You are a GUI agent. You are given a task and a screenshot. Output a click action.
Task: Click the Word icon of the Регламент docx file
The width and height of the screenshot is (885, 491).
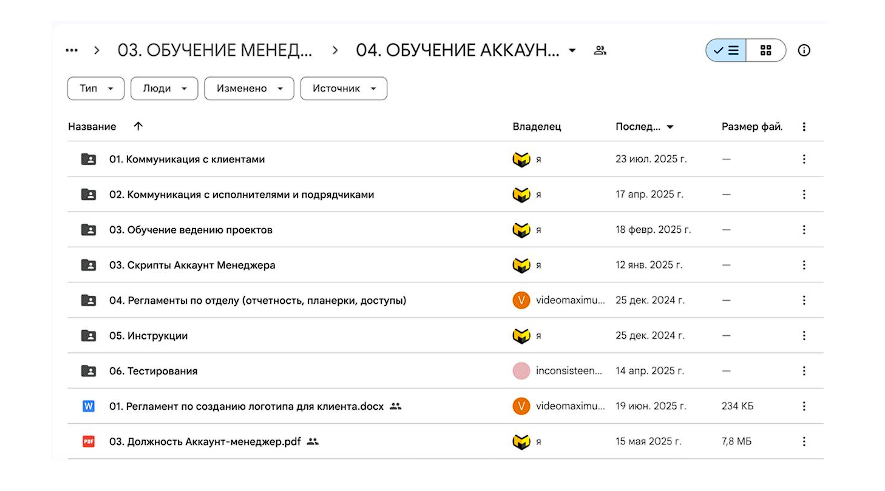(88, 406)
